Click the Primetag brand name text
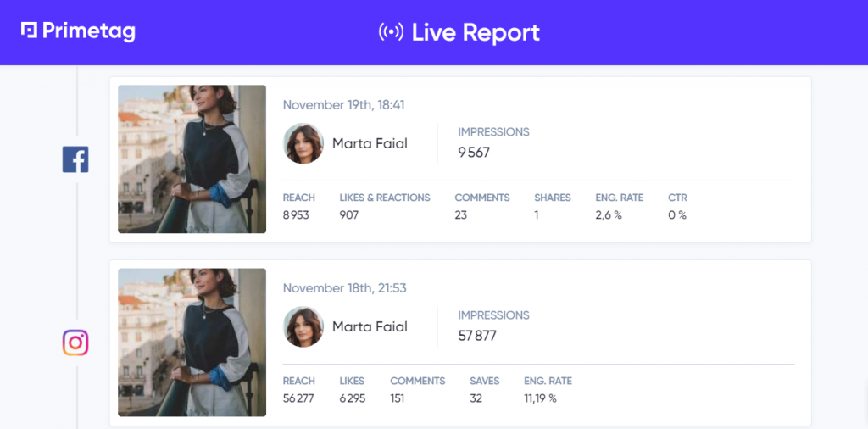The width and height of the screenshot is (868, 429). coord(88,31)
